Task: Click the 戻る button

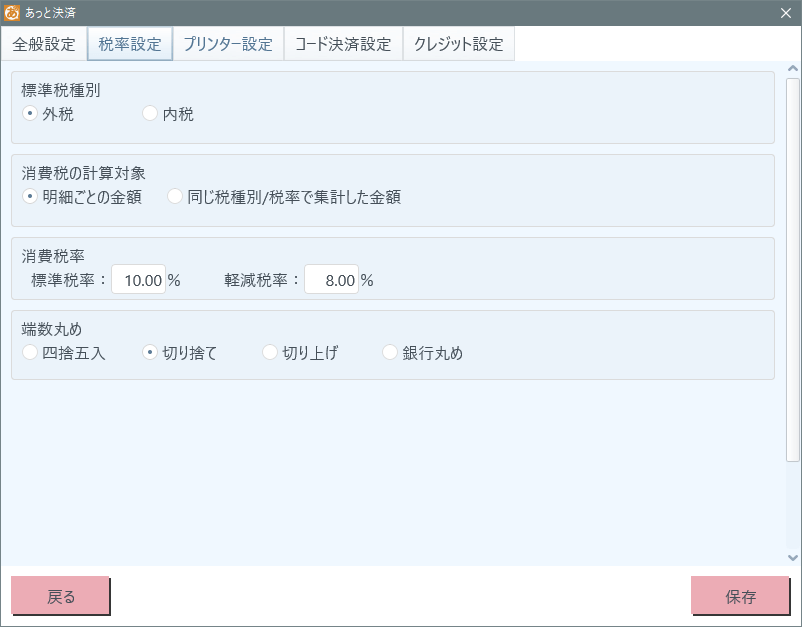Action: (60, 596)
